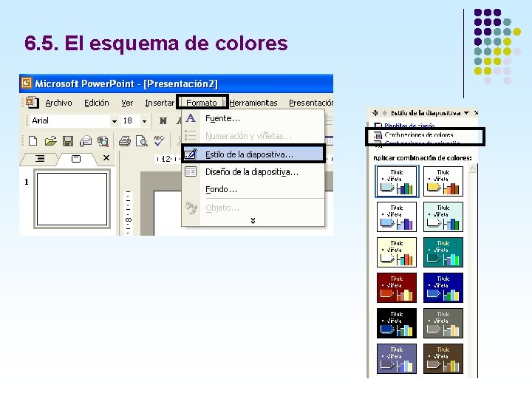Open the Archivo menu

click(58, 103)
